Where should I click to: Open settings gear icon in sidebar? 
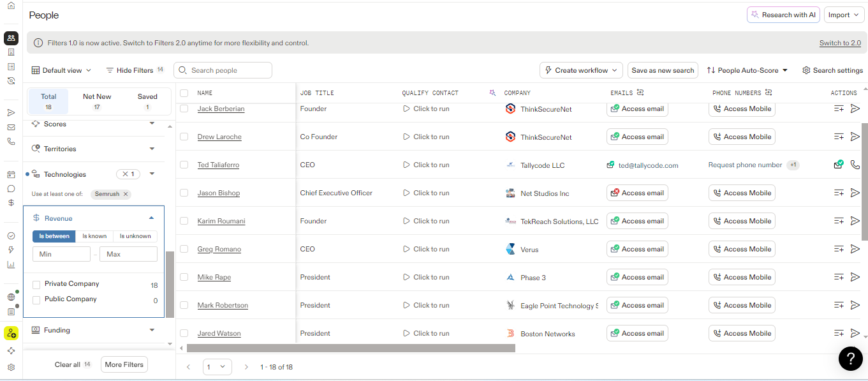[11, 368]
